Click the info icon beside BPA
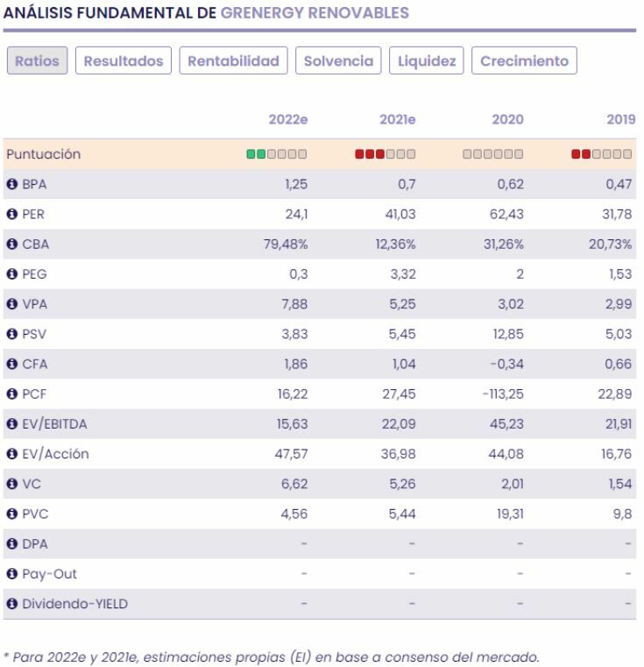644x667 pixels. point(13,185)
